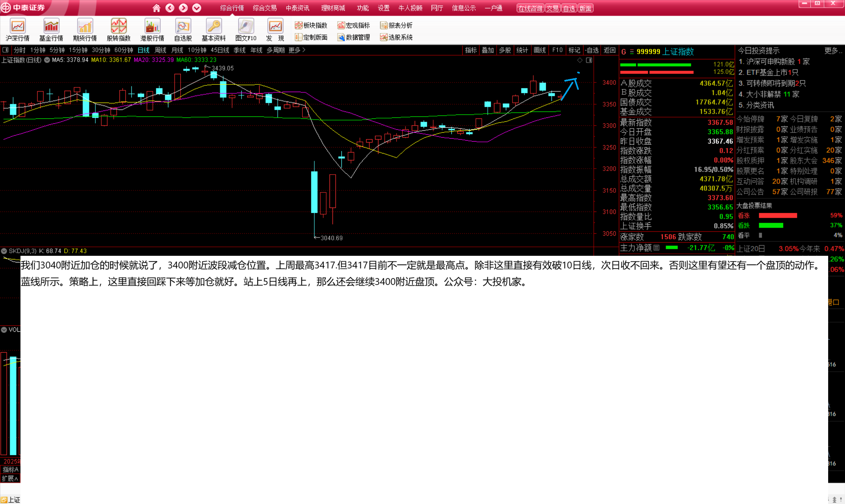This screenshot has height=504, width=845.
Task: Click 画线 drawing button
Action: pyautogui.click(x=540, y=50)
